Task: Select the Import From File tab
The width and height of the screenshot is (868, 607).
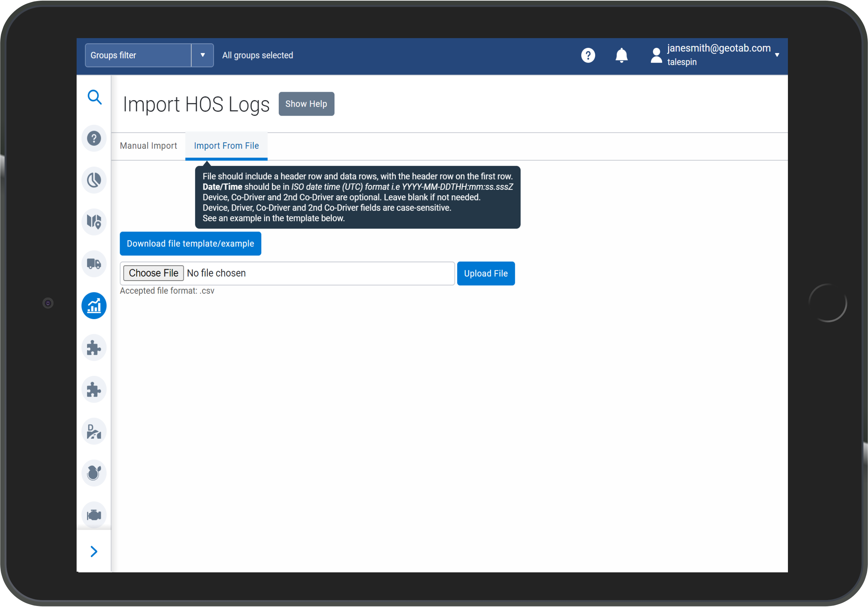Action: click(x=226, y=146)
